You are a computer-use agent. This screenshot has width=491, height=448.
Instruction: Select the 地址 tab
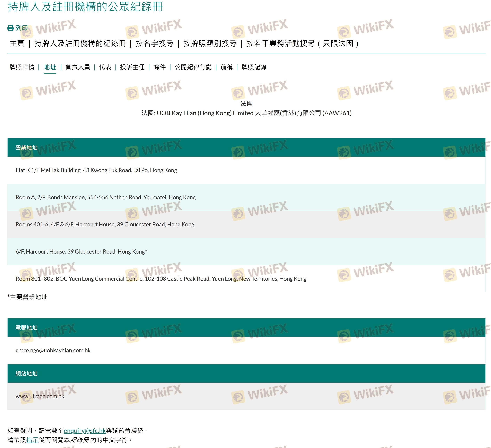(x=50, y=67)
